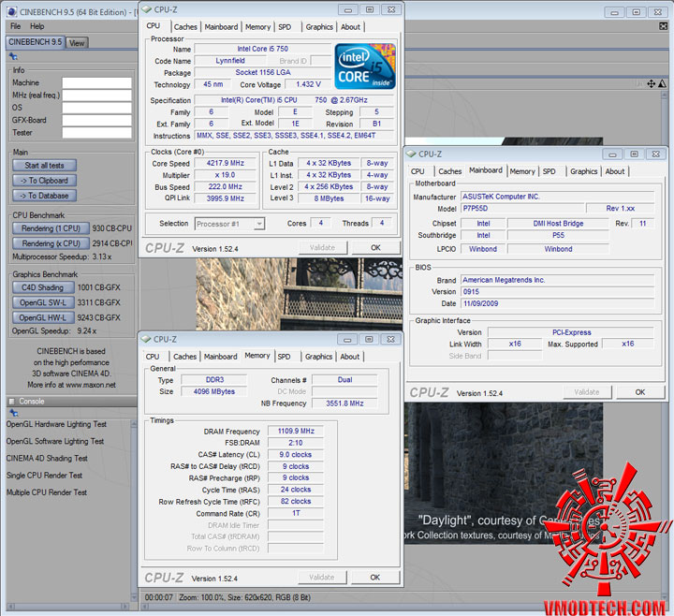Click the triangle zoom icon in viewport
The height and width of the screenshot is (616, 674).
(x=662, y=83)
